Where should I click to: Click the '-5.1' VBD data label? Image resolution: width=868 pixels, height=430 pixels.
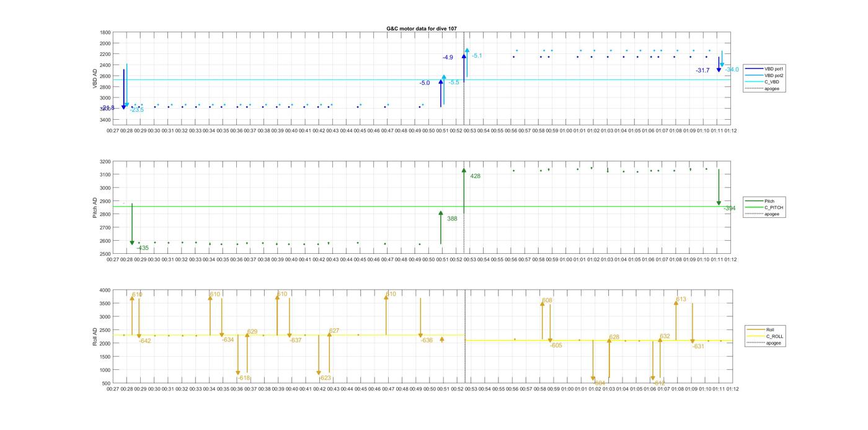[x=477, y=56]
